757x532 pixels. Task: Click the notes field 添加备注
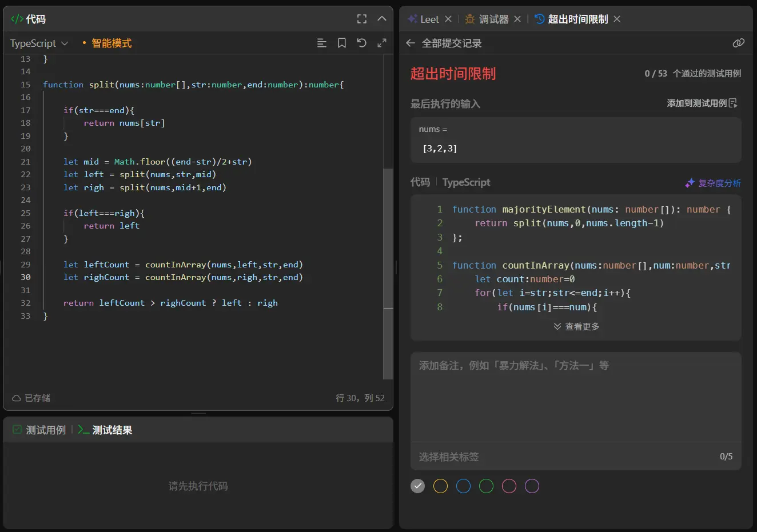tap(575, 394)
